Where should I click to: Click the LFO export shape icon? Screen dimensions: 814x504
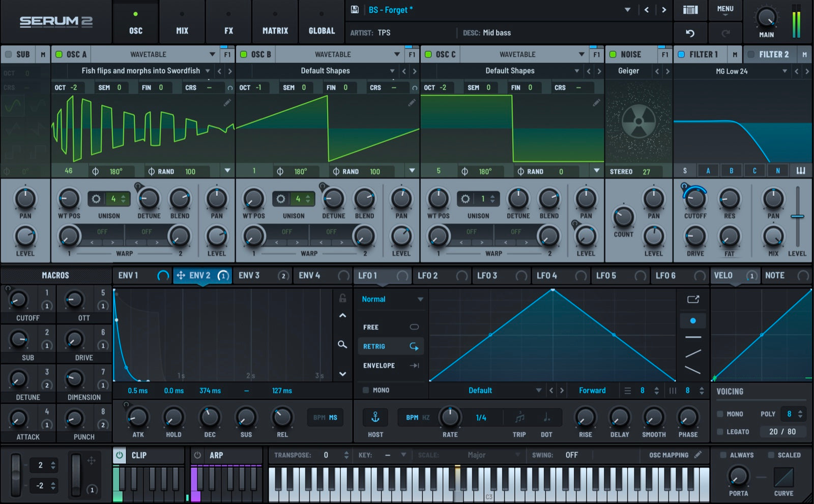point(693,299)
